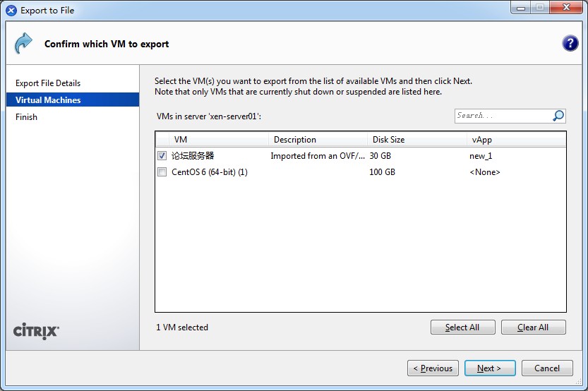Sort by the vApp column header
Screen dimensions: 588x391
517,140
